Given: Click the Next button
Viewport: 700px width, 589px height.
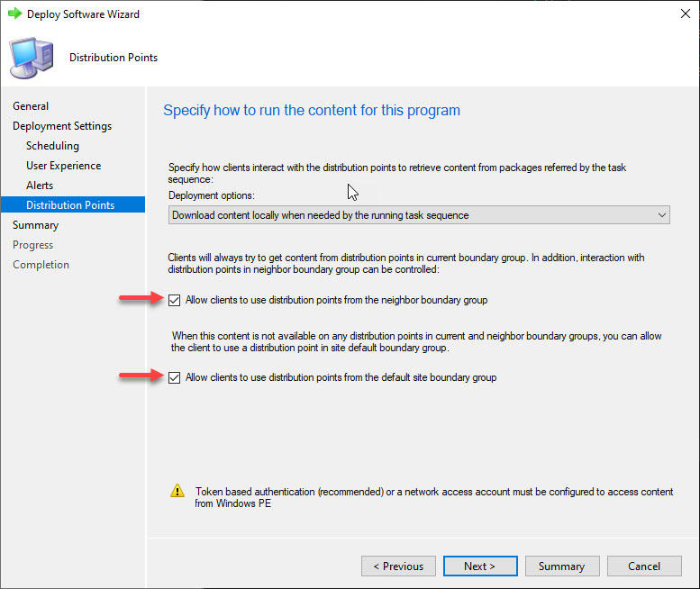Looking at the screenshot, I should 480,566.
